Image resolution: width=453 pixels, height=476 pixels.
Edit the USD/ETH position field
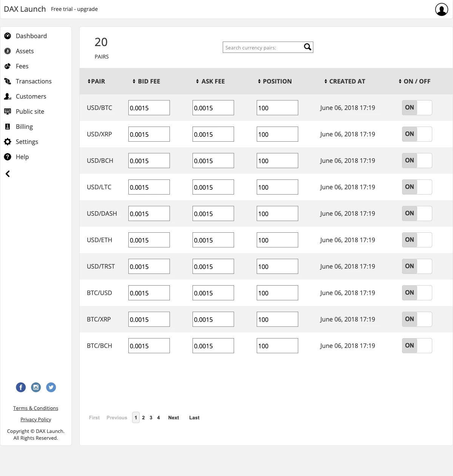pos(277,240)
